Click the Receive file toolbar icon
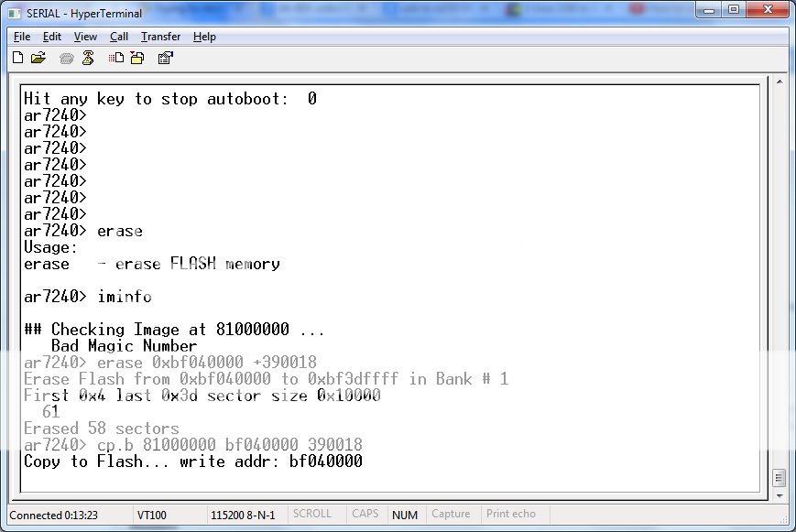The height and width of the screenshot is (532, 796). coord(137,58)
